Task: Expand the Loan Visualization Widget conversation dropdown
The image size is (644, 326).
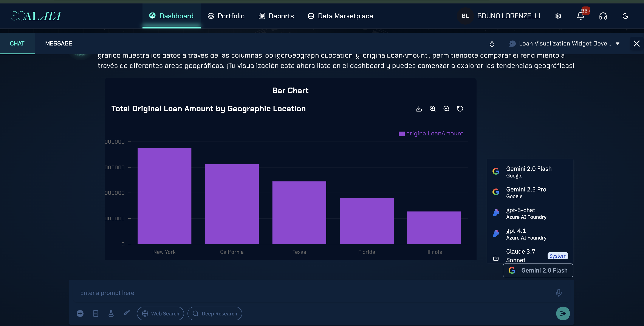Action: [x=565, y=44]
